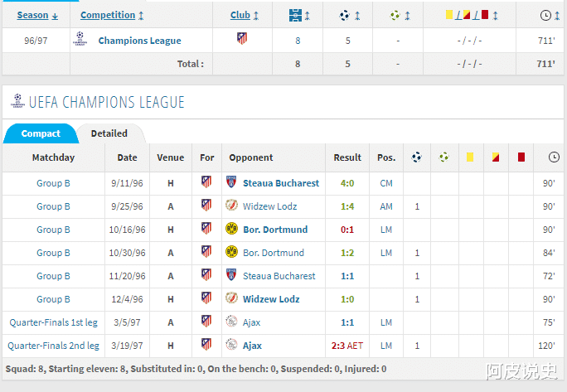Click the Steaua Bucharest crest on 9/11/96

(231, 182)
